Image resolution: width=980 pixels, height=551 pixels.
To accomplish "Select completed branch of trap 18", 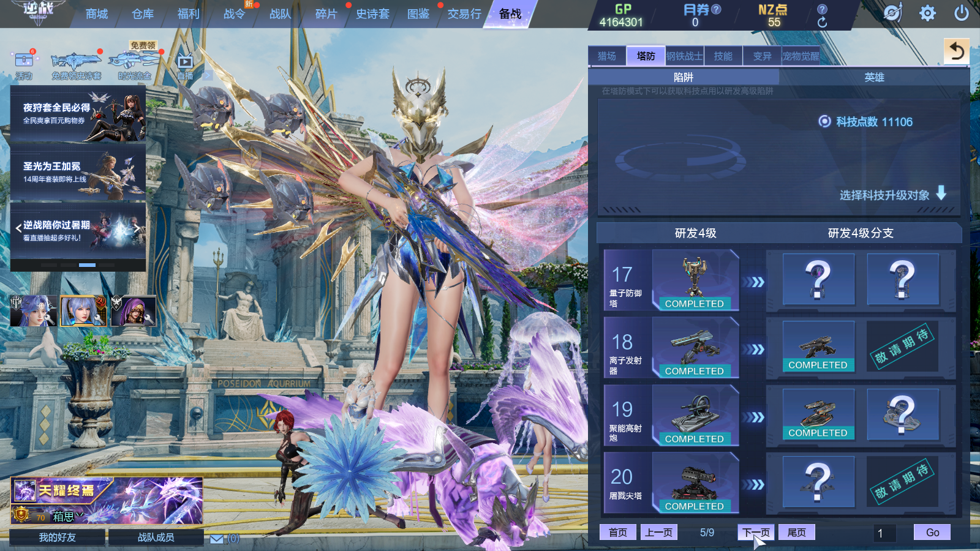I will point(818,347).
